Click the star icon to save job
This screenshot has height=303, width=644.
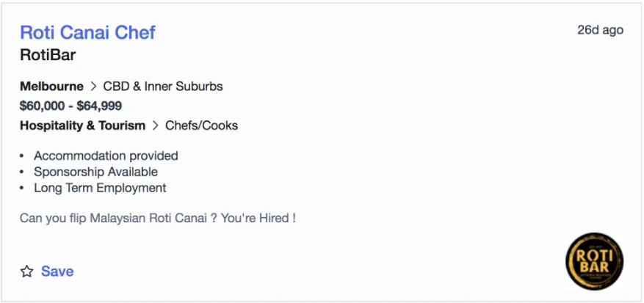tap(27, 271)
